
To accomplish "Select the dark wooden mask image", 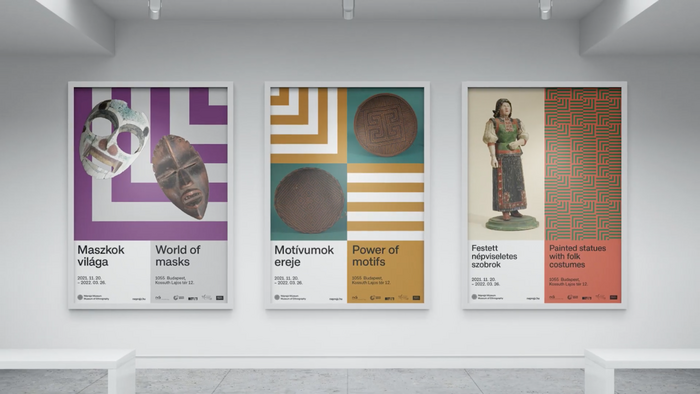I will 181,177.
